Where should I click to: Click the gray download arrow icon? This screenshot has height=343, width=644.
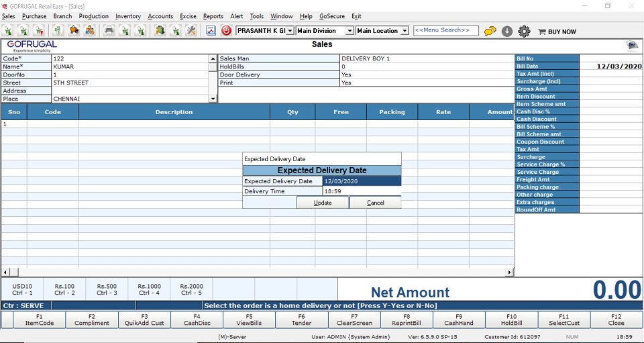[x=507, y=31]
